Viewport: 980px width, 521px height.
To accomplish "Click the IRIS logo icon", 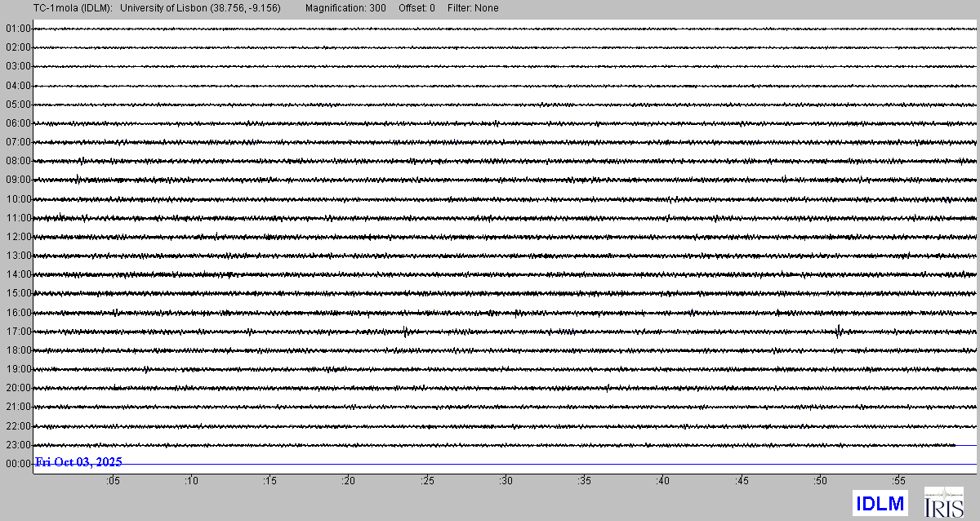I will (943, 501).
